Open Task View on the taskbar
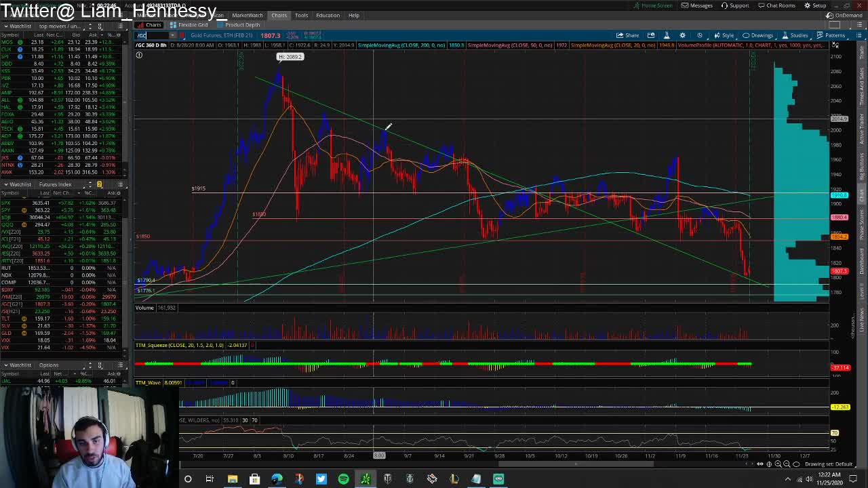The width and height of the screenshot is (868, 488). click(210, 479)
